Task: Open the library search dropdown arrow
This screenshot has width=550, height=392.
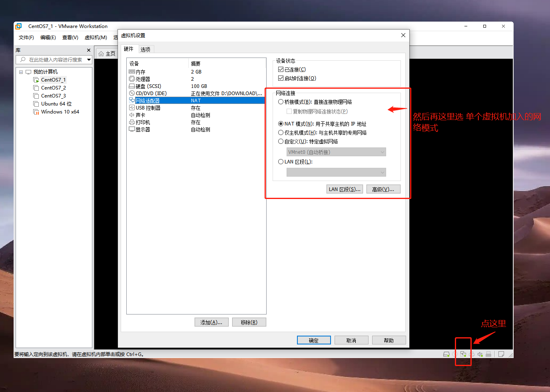Action: pyautogui.click(x=89, y=60)
